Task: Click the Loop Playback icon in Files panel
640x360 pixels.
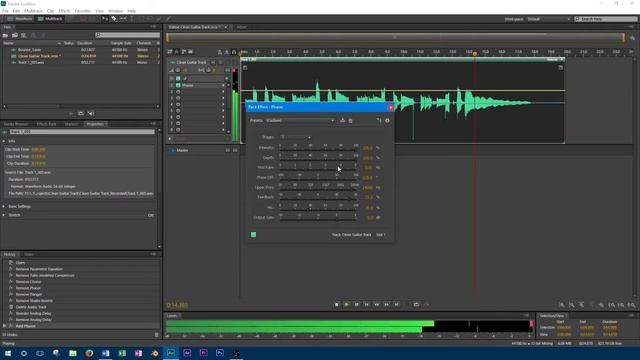Action: pos(81,113)
